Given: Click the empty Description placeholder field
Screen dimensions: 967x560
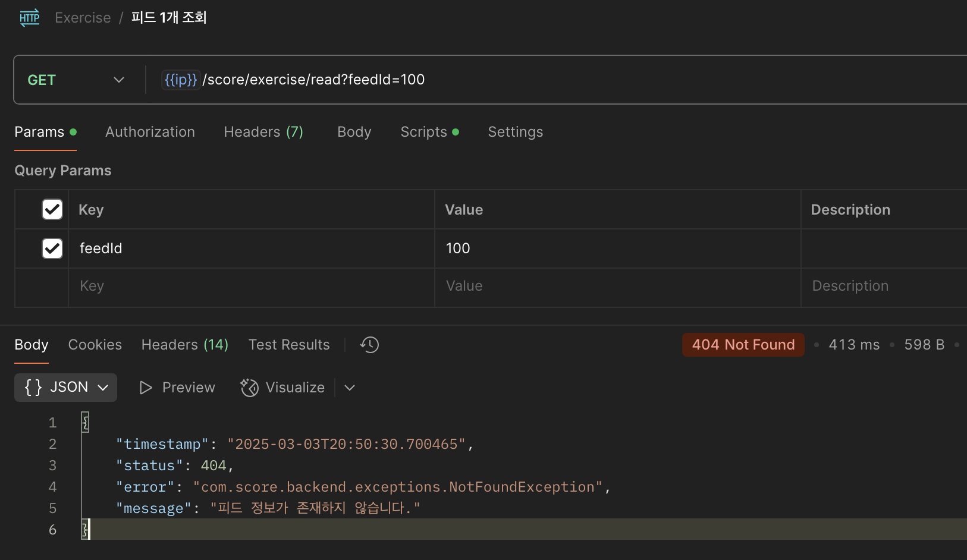Looking at the screenshot, I should pyautogui.click(x=884, y=286).
